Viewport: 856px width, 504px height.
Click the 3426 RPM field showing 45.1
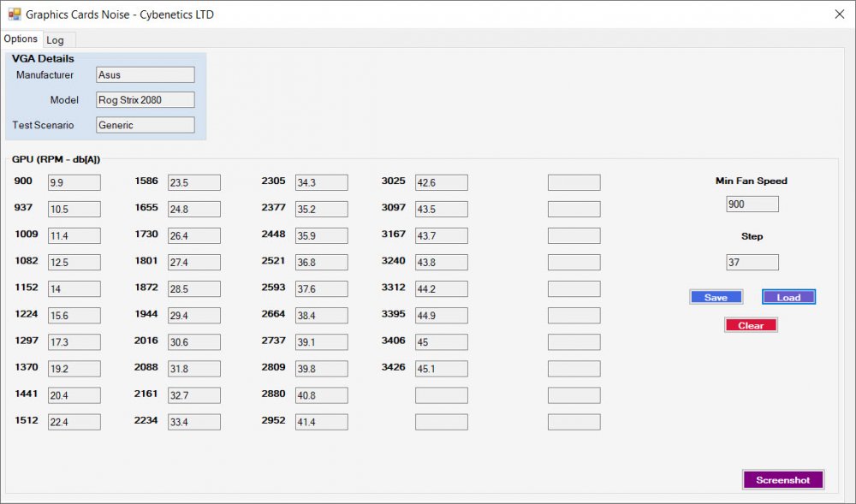click(441, 369)
